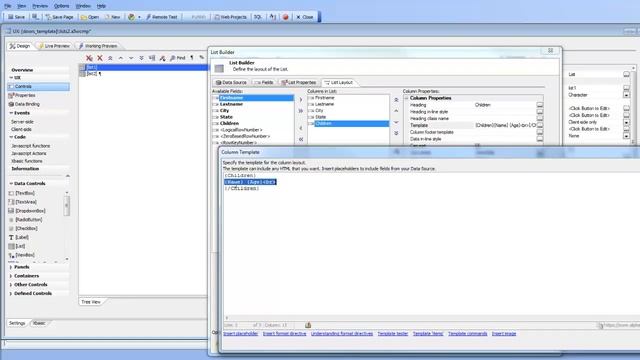The width and height of the screenshot is (640, 360).
Task: Click the Remote Test toolbar button
Action: pos(162,17)
